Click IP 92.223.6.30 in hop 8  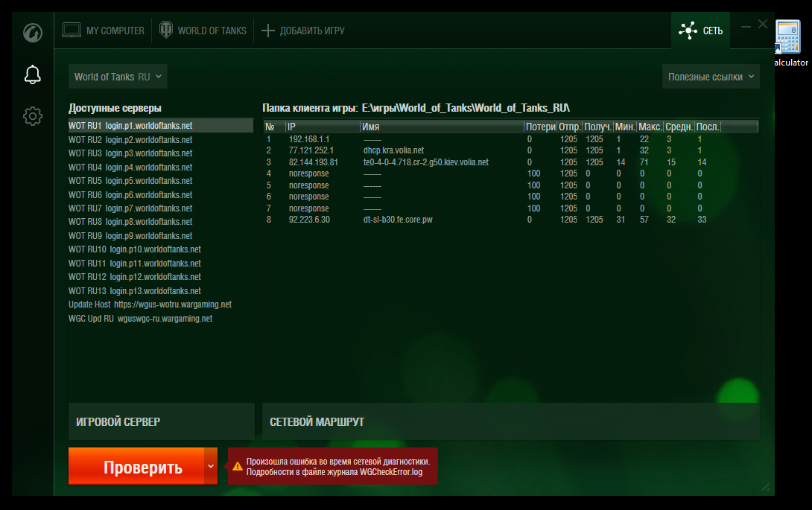309,220
